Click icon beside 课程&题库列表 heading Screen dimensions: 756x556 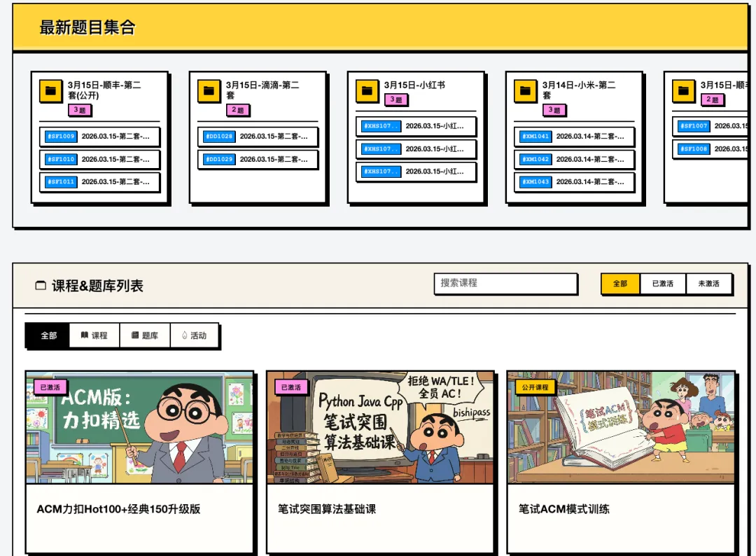(41, 286)
